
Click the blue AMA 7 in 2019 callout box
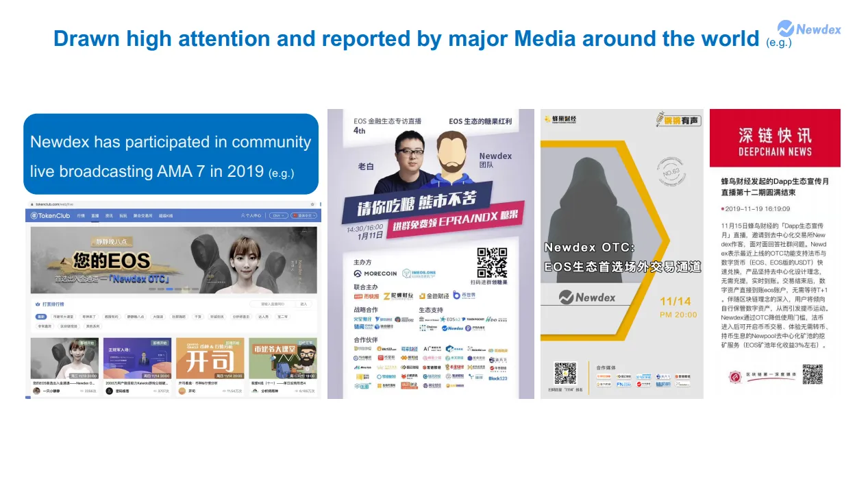point(171,154)
